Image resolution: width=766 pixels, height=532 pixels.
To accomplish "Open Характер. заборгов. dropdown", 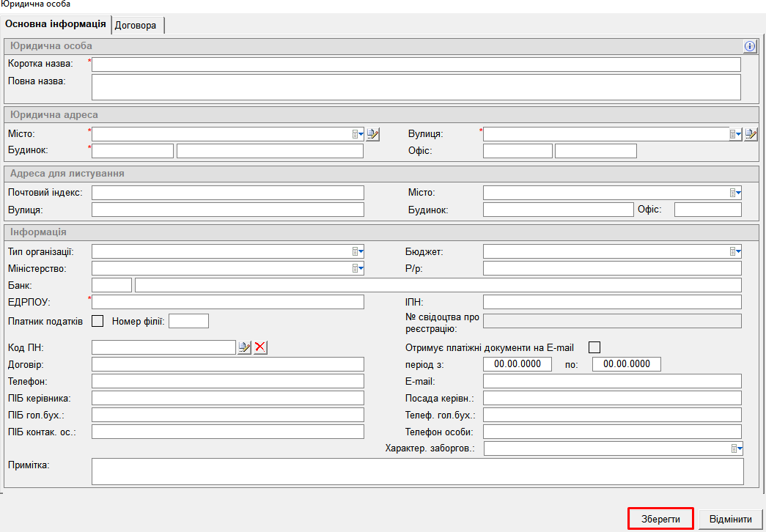I will point(735,448).
